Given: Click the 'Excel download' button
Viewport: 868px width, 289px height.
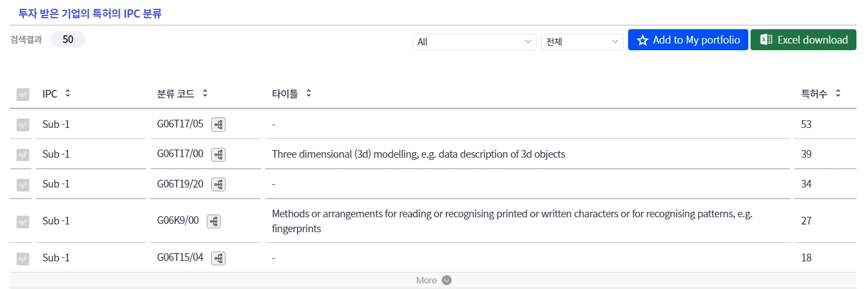Looking at the screenshot, I should [x=803, y=40].
